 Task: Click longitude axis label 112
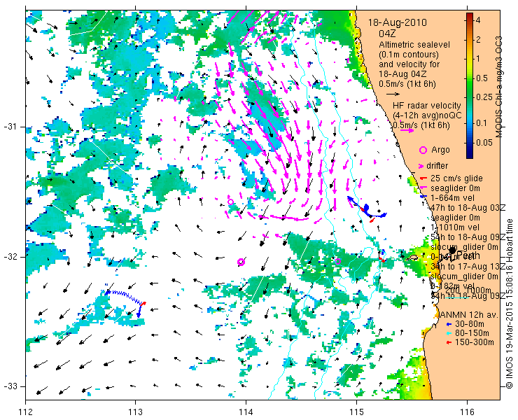(25, 412)
